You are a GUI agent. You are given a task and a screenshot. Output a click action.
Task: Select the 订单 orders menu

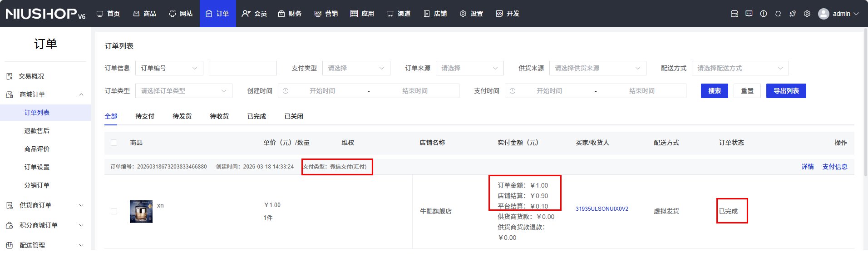217,14
